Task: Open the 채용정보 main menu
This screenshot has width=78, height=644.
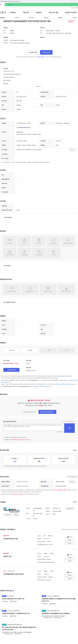Action: tap(13, 12)
